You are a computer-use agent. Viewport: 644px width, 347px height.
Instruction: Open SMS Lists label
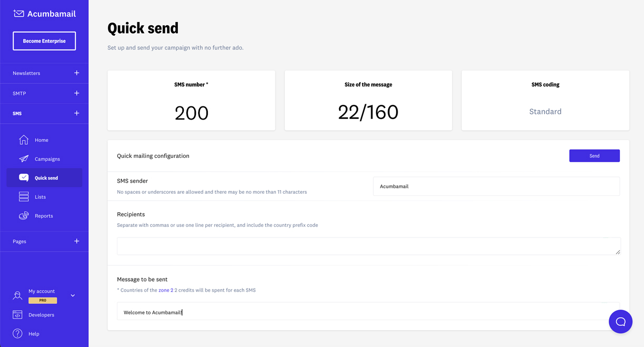click(x=40, y=197)
